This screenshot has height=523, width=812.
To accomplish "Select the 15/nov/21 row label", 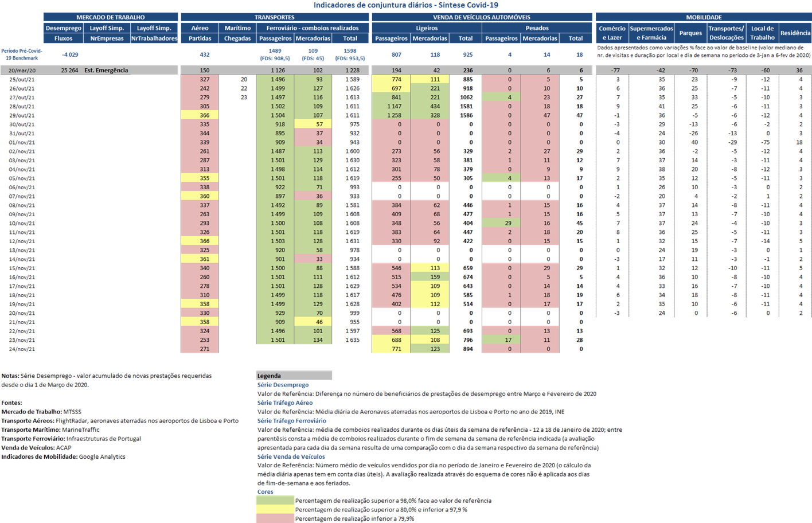I will 22,268.
